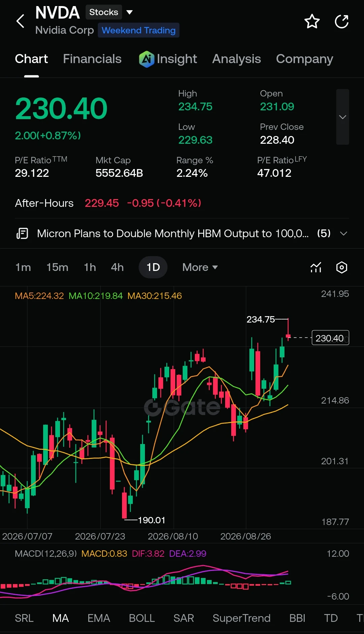Select the 1h timeframe
Viewport: 364px width, 634px height.
click(90, 267)
